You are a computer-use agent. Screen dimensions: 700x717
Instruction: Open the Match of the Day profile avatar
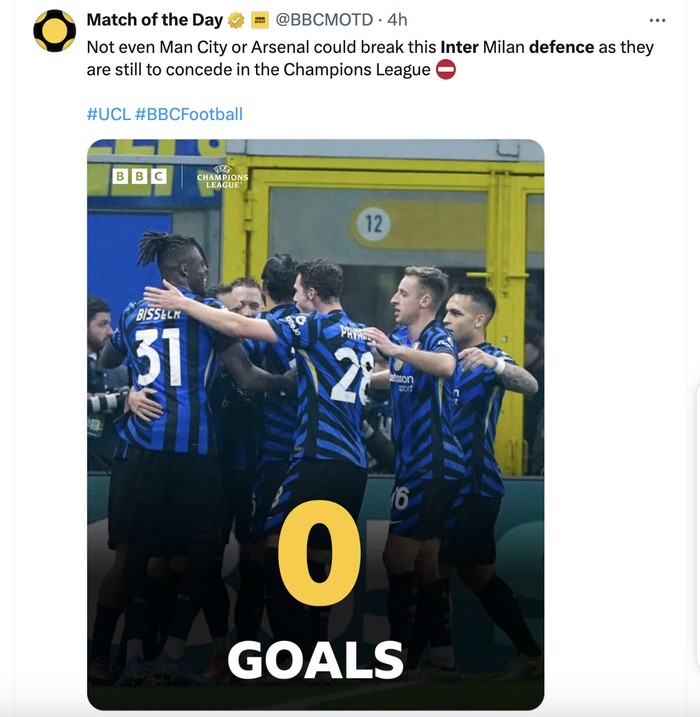[54, 31]
